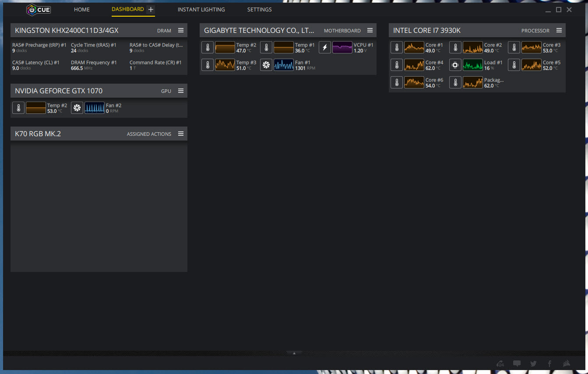Image resolution: width=588 pixels, height=374 pixels.
Task: Click the Fan #1 1301 RPM value
Action: (x=305, y=68)
